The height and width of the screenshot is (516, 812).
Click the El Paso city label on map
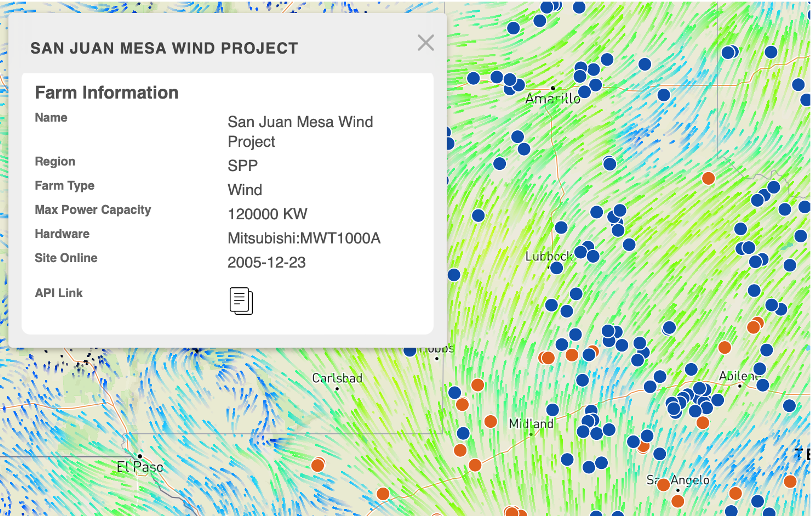[x=140, y=467]
